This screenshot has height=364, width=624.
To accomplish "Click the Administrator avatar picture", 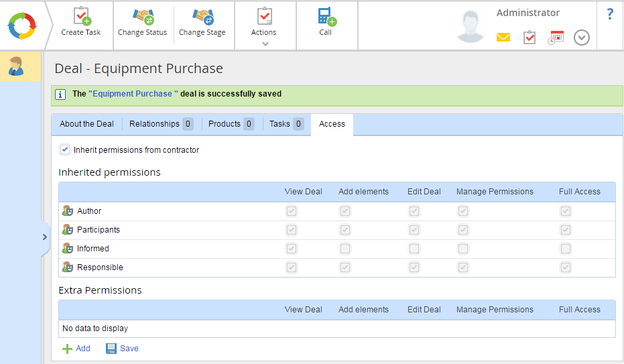I will tap(471, 27).
